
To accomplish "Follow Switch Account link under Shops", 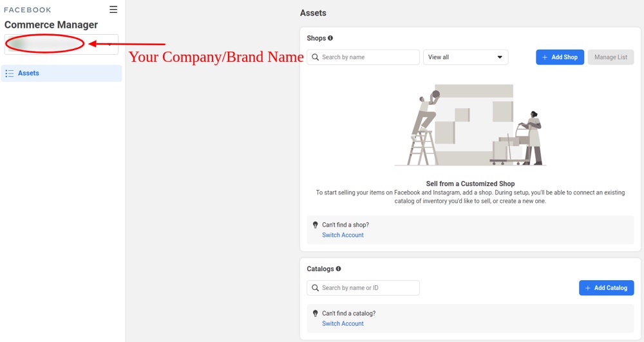I will coord(343,235).
